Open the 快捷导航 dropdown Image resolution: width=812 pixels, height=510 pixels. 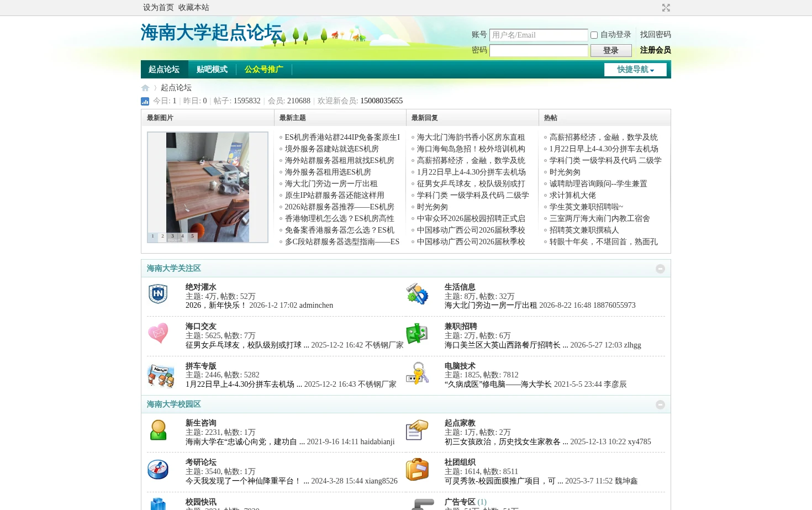point(635,70)
